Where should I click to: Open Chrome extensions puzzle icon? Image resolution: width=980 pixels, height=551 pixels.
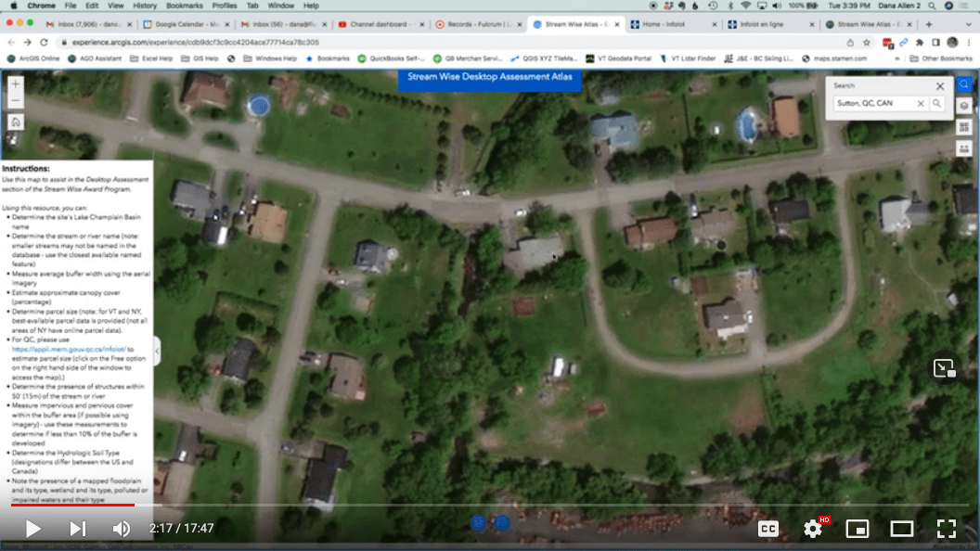[x=920, y=43]
